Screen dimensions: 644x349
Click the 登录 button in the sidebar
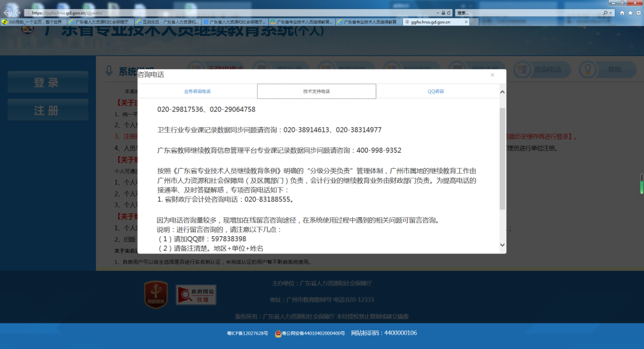48,82
